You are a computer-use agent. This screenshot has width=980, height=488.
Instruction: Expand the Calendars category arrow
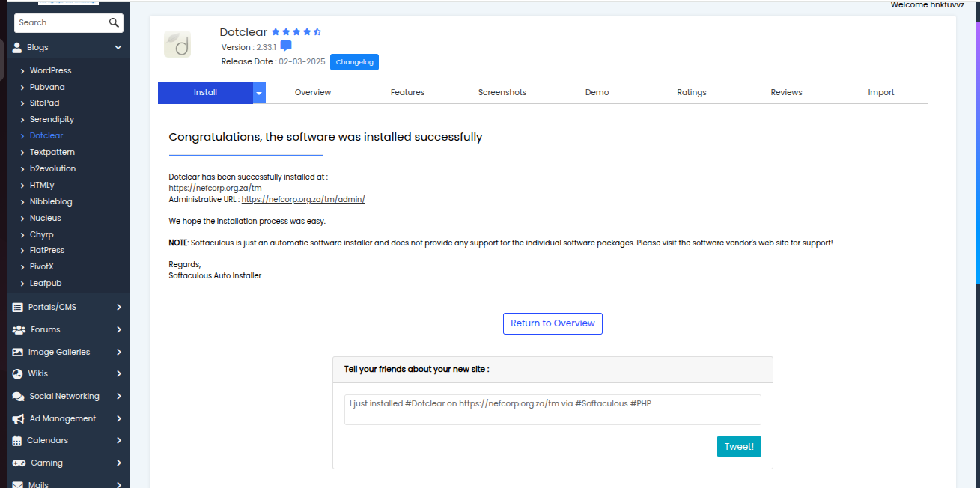(119, 440)
